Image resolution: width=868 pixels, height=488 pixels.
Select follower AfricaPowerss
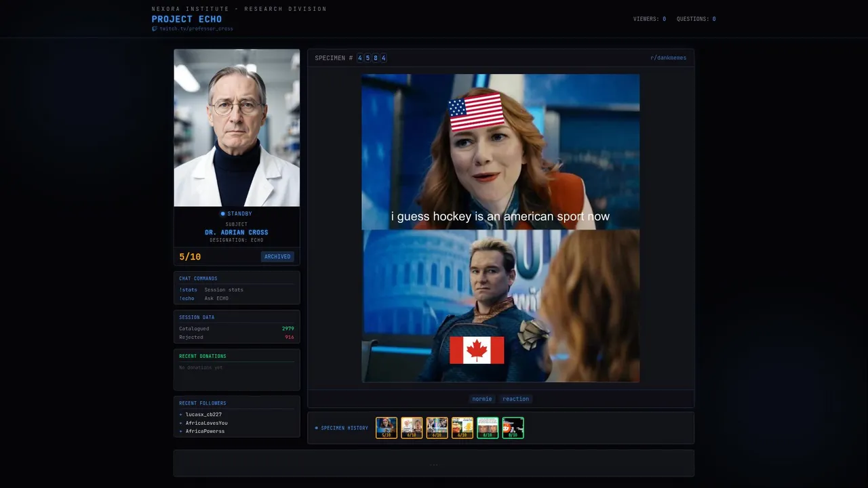point(205,431)
